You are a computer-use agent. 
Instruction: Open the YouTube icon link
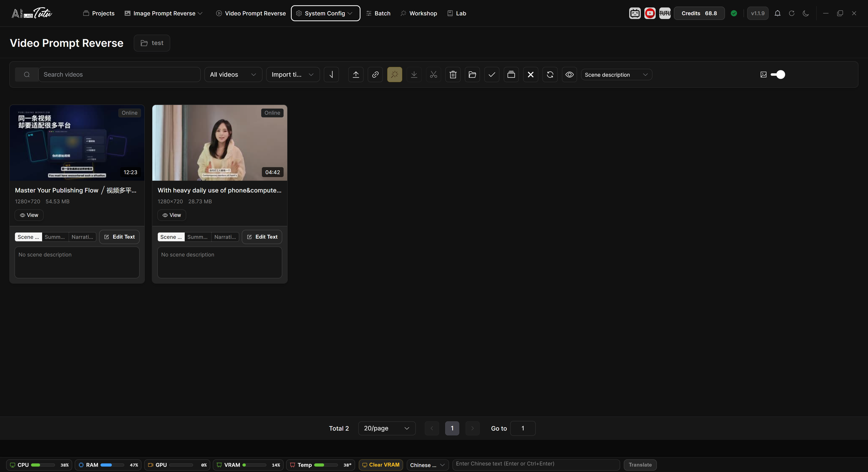[650, 13]
